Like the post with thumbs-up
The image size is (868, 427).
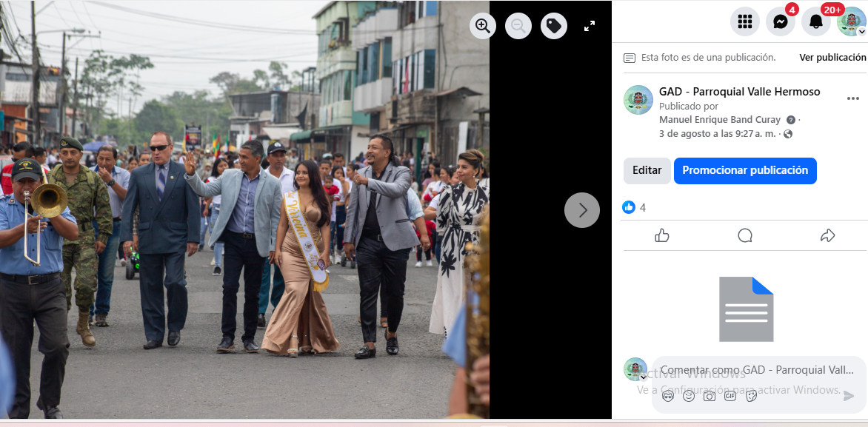click(x=662, y=235)
